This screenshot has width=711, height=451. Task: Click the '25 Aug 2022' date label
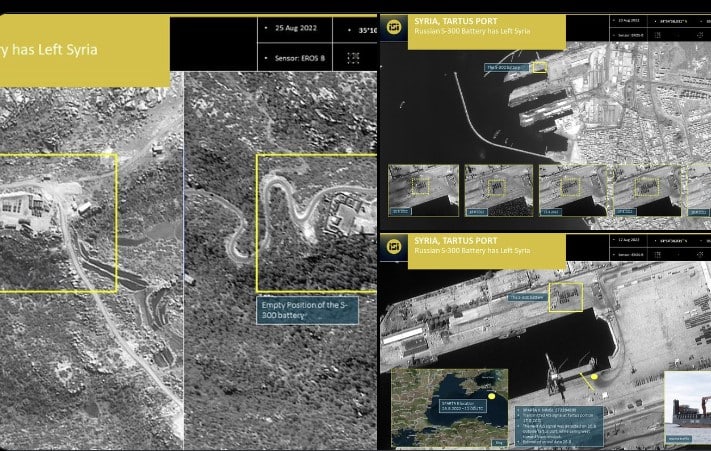coord(298,29)
